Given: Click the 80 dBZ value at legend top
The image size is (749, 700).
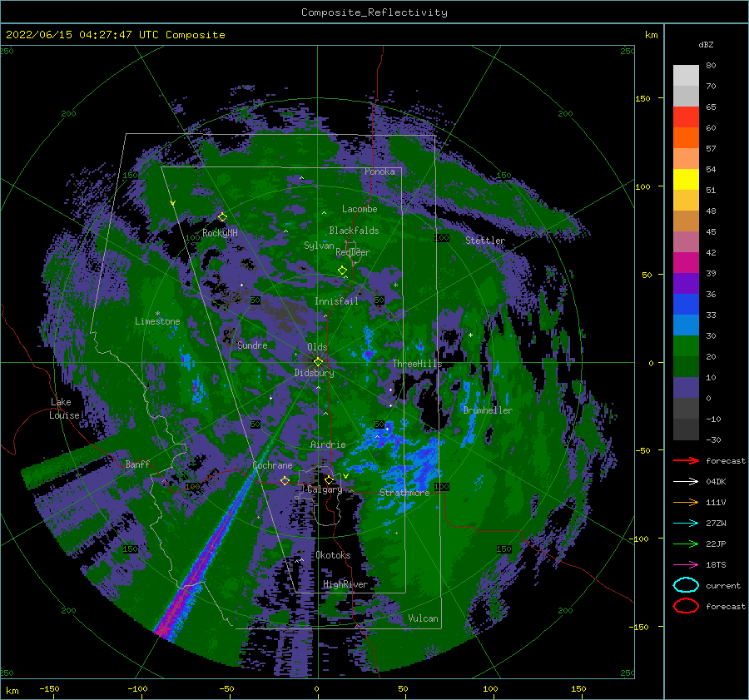Looking at the screenshot, I should [711, 66].
